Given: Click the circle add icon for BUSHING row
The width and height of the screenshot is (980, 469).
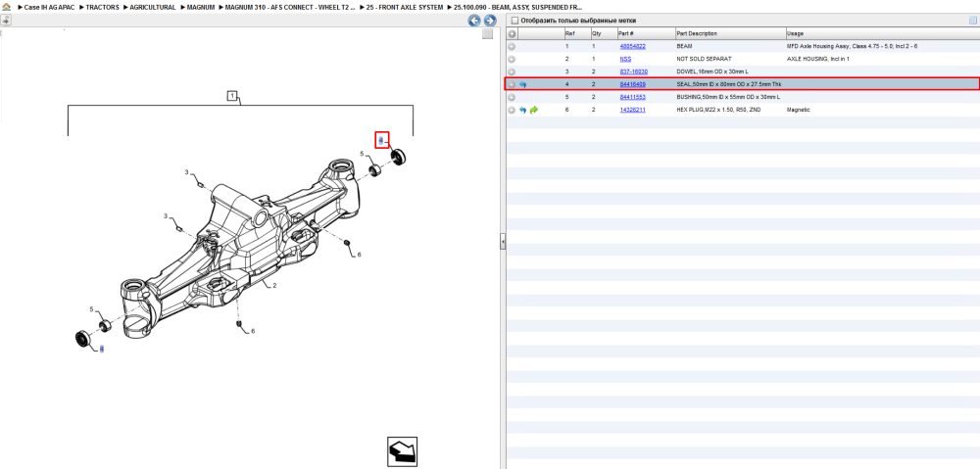Looking at the screenshot, I should point(512,97).
